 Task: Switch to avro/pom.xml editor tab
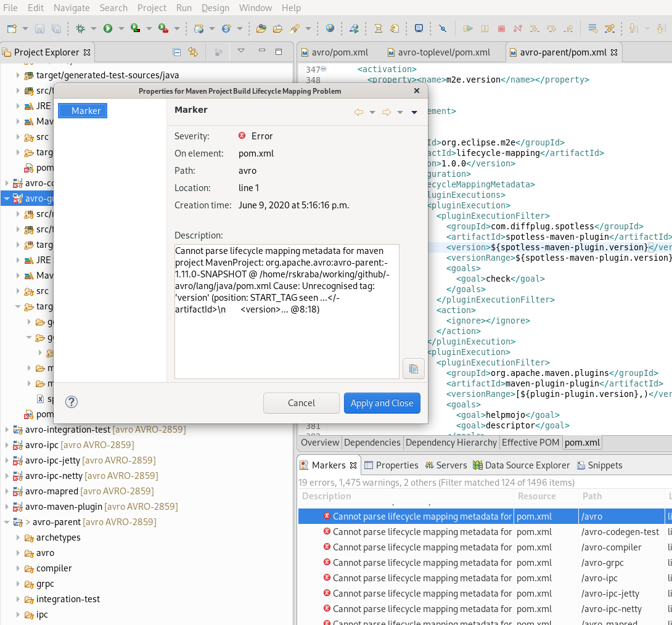click(335, 52)
